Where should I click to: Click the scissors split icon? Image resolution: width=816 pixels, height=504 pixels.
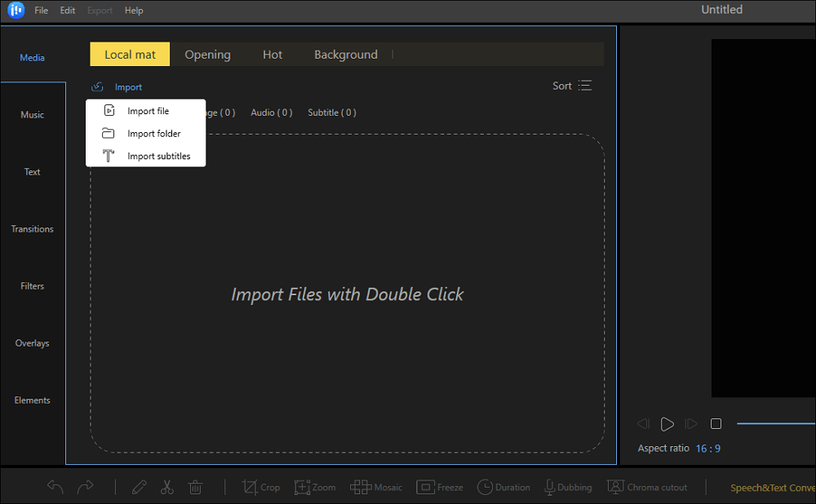point(167,487)
